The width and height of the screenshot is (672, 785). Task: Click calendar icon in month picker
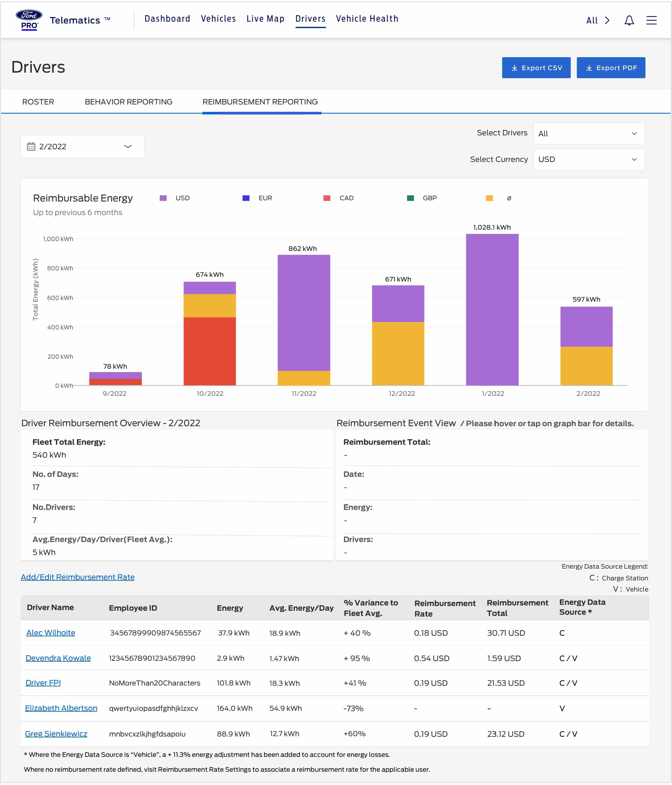[31, 146]
